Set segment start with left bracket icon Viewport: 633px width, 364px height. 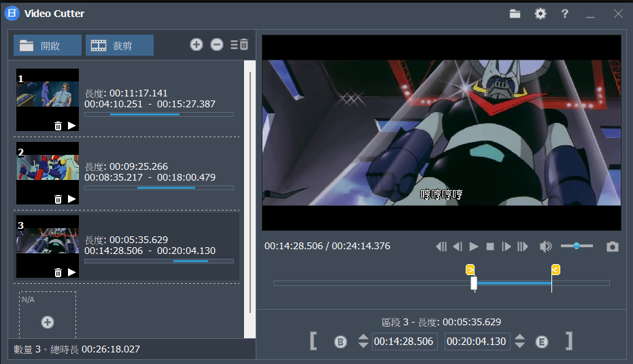313,341
